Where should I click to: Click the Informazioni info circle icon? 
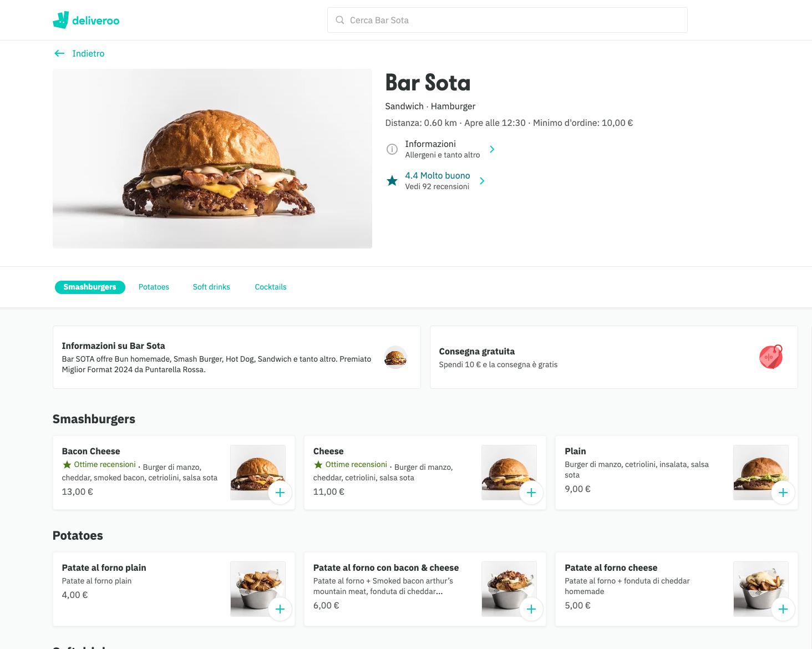[392, 149]
